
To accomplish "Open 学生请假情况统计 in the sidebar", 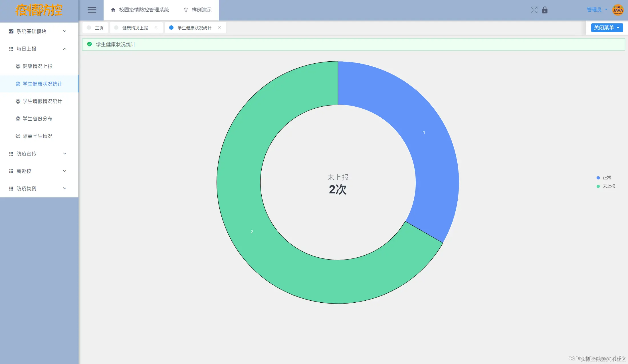I will pos(42,101).
